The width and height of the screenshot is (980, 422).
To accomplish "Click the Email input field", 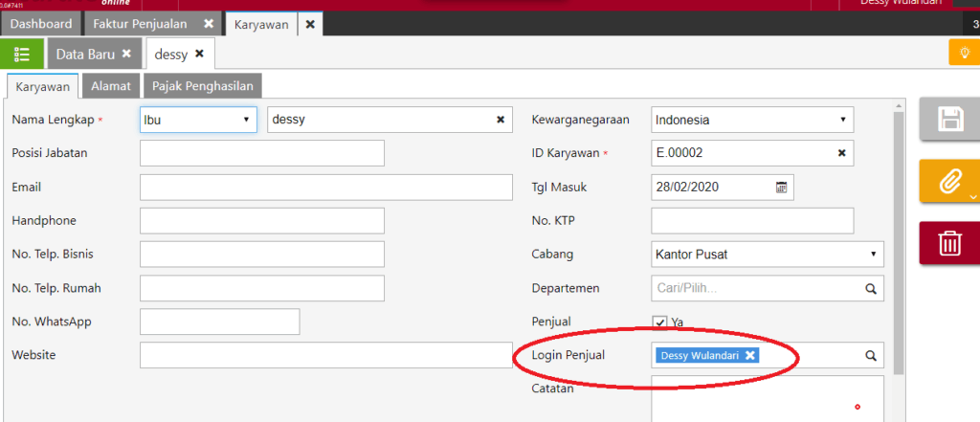I will pyautogui.click(x=325, y=187).
